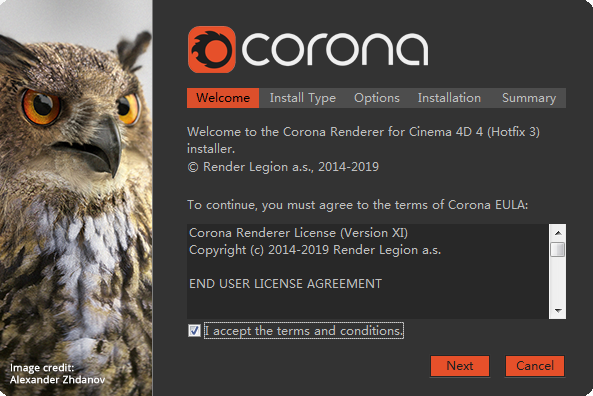Open the Options tab
The image size is (593, 396).
(x=377, y=98)
